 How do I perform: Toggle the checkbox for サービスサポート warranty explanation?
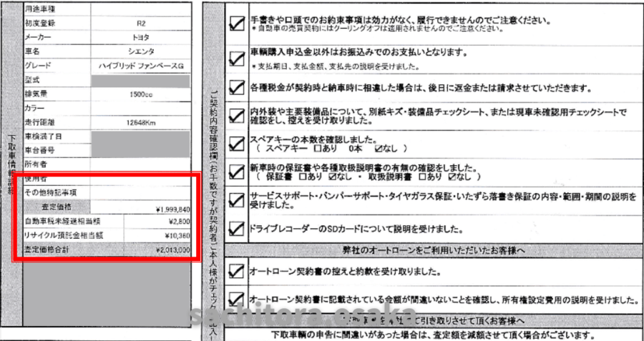235,200
